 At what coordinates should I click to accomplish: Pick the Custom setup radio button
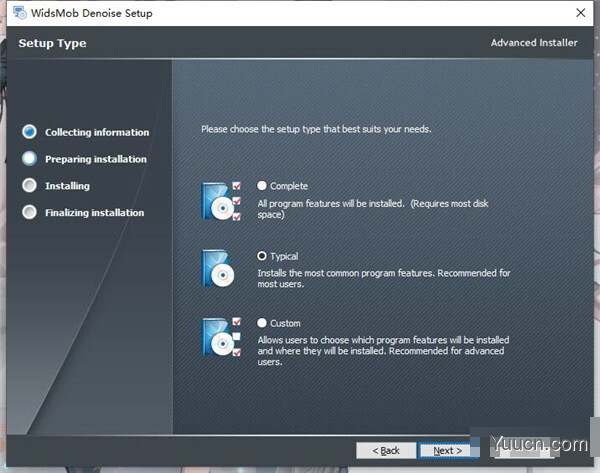tap(262, 323)
